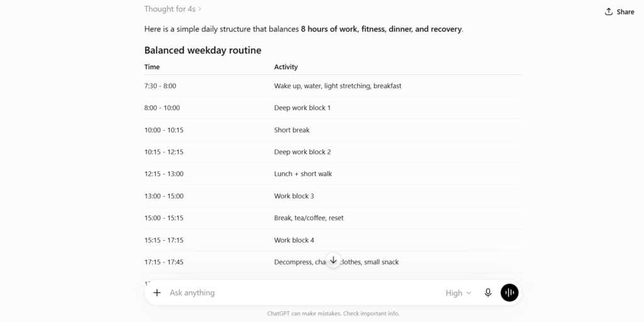Start dictation with the microphone icon

pos(488,293)
